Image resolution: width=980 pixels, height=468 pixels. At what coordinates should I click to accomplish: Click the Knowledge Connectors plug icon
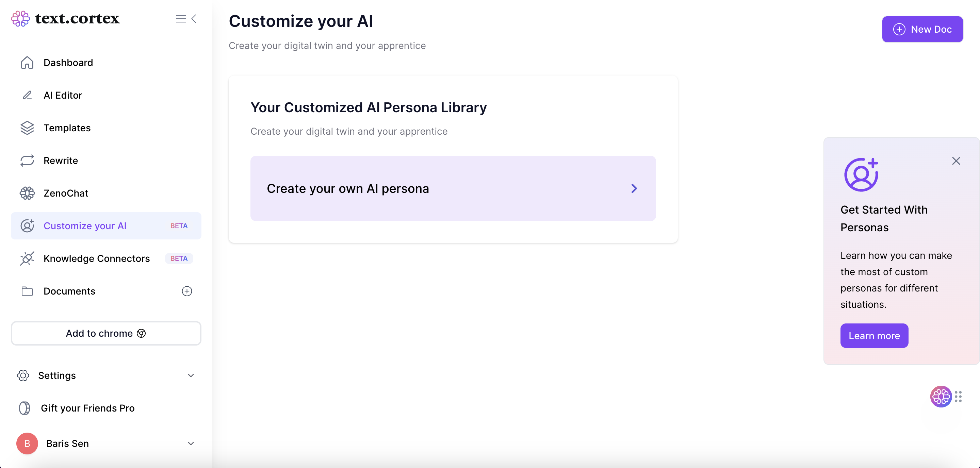click(27, 258)
